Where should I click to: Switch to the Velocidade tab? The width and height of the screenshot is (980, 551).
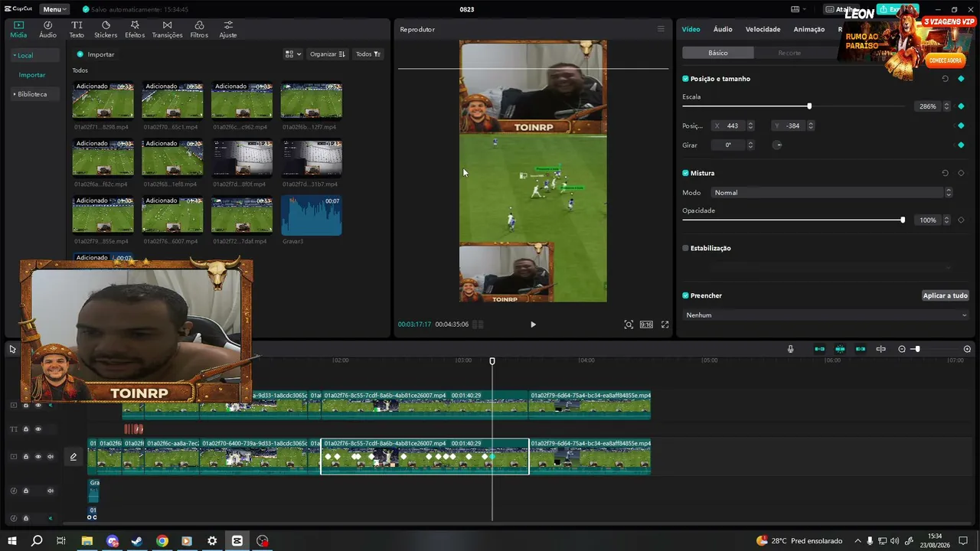click(763, 29)
